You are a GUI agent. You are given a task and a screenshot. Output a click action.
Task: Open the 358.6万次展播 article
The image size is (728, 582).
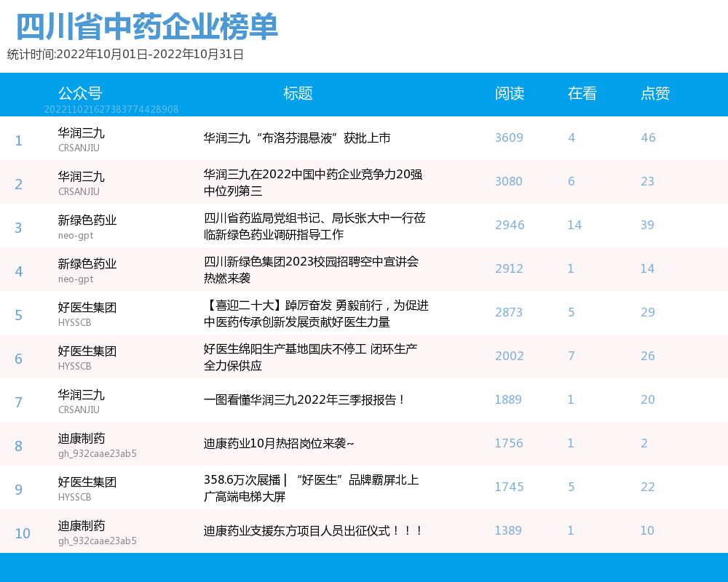[x=311, y=487]
